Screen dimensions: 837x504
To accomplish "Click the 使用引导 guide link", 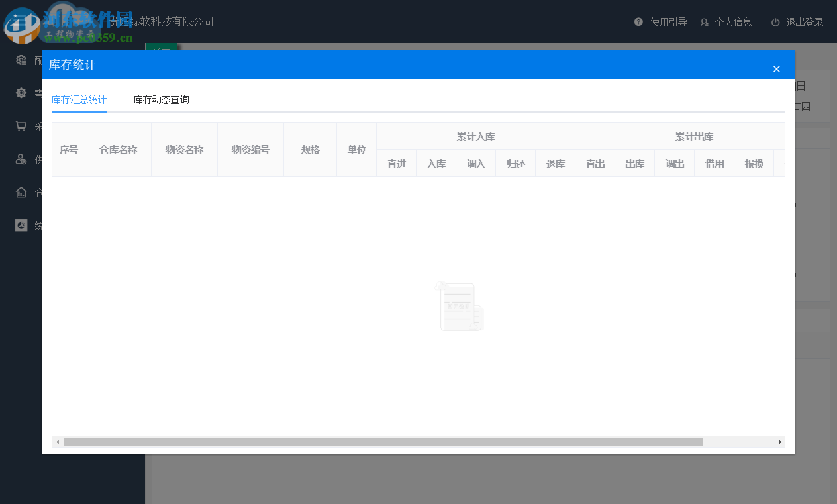I will point(668,21).
